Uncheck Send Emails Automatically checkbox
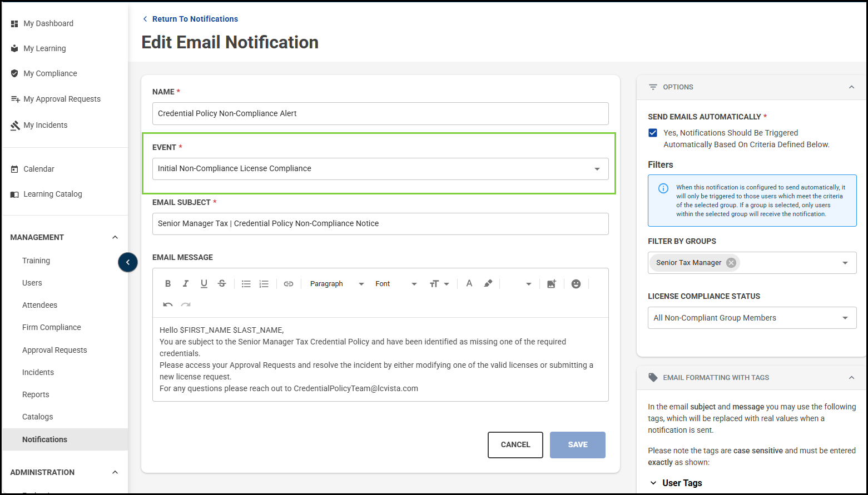 [x=653, y=133]
